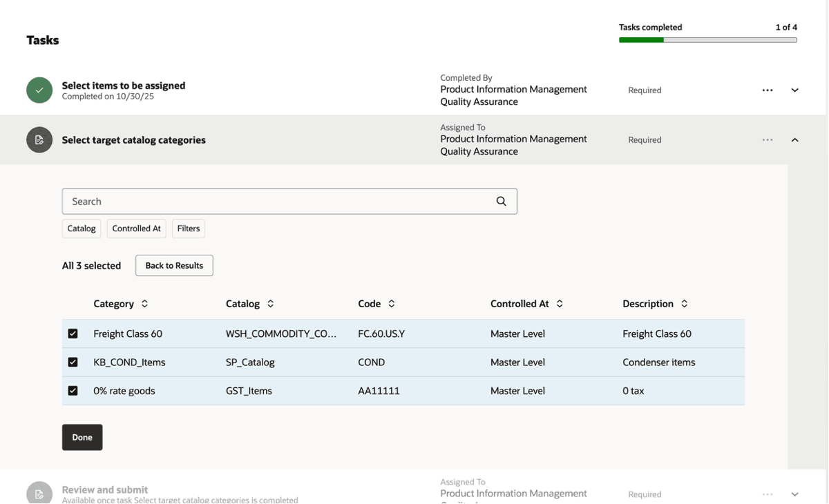This screenshot has height=504, width=829.
Task: Expand the Select items to be assigned task
Action: pyautogui.click(x=794, y=90)
